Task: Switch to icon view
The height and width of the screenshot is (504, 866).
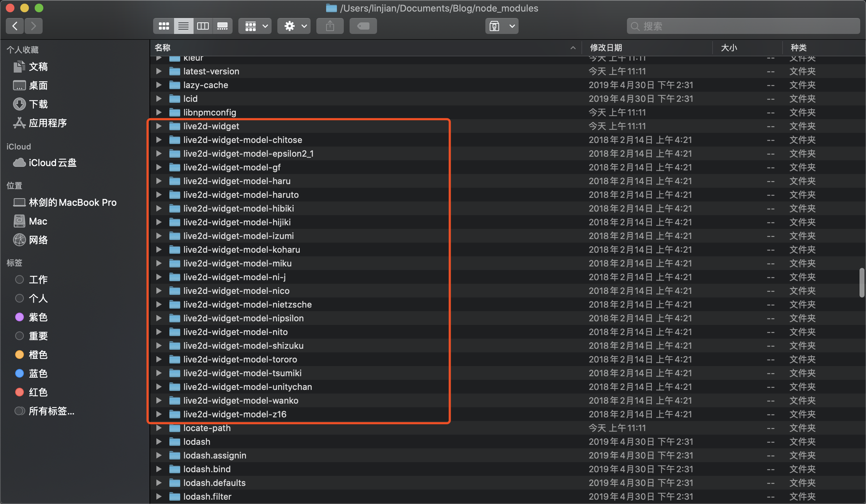Action: click(164, 26)
